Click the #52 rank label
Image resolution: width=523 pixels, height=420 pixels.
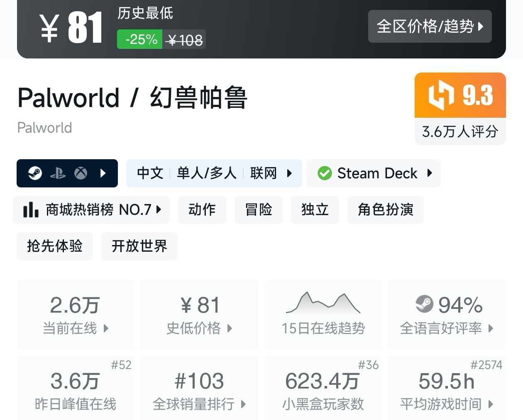(121, 365)
